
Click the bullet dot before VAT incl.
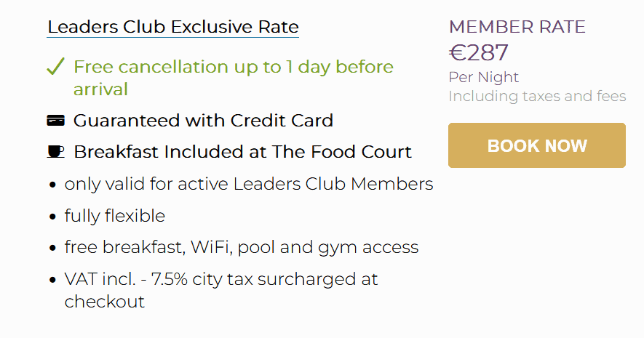pyautogui.click(x=53, y=280)
